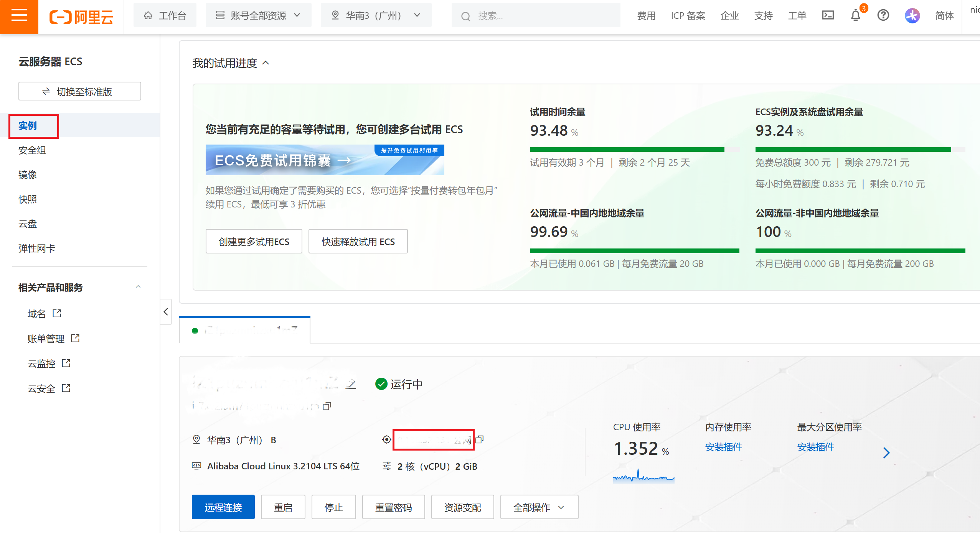This screenshot has width=980, height=533.
Task: Open 华南3（广州） region dropdown
Action: point(376,15)
